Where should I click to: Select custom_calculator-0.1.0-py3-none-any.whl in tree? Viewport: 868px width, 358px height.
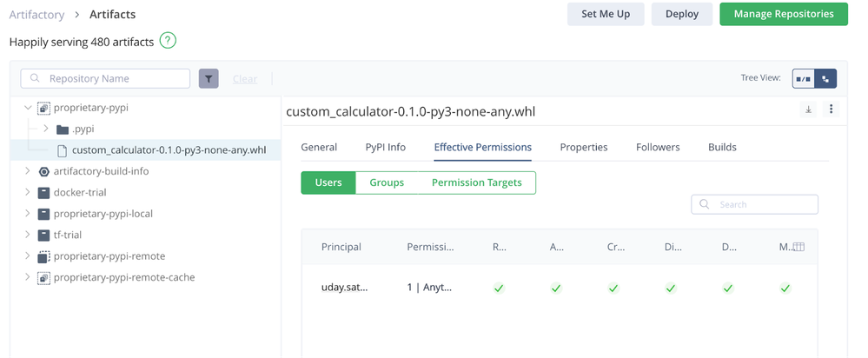pyautogui.click(x=169, y=150)
